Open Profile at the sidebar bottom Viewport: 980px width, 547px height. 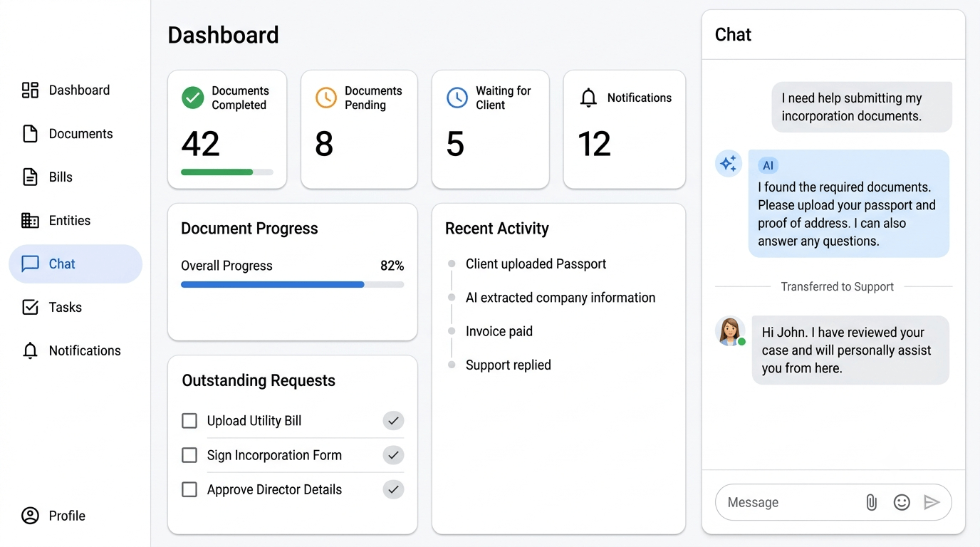75,516
